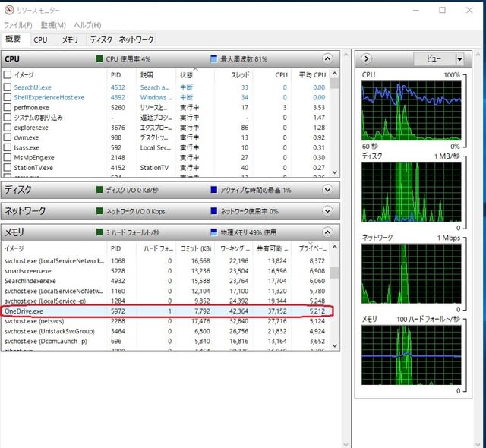This screenshot has width=486, height=448.
Task: Click the blue maximum frequency indicator icon
Action: (x=213, y=58)
